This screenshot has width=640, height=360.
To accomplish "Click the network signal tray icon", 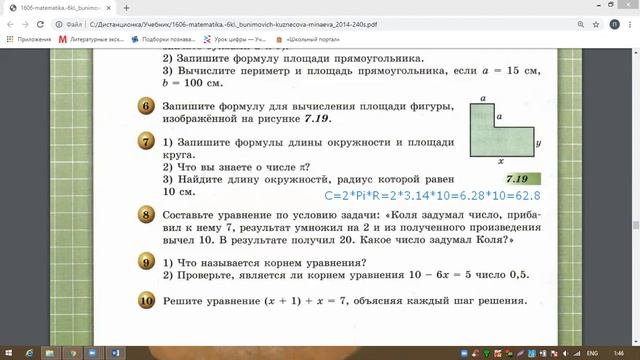I will pyautogui.click(x=576, y=353).
